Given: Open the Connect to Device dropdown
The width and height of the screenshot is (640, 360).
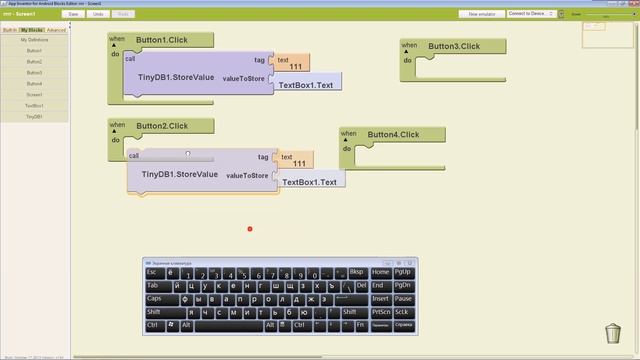Looking at the screenshot, I should pyautogui.click(x=531, y=14).
